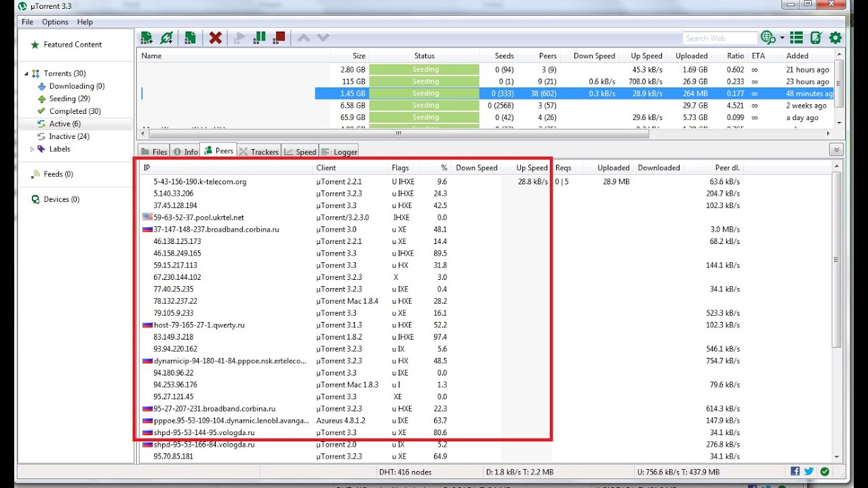Sort peers by Peer dl. column header
The width and height of the screenshot is (868, 488).
(714, 168)
